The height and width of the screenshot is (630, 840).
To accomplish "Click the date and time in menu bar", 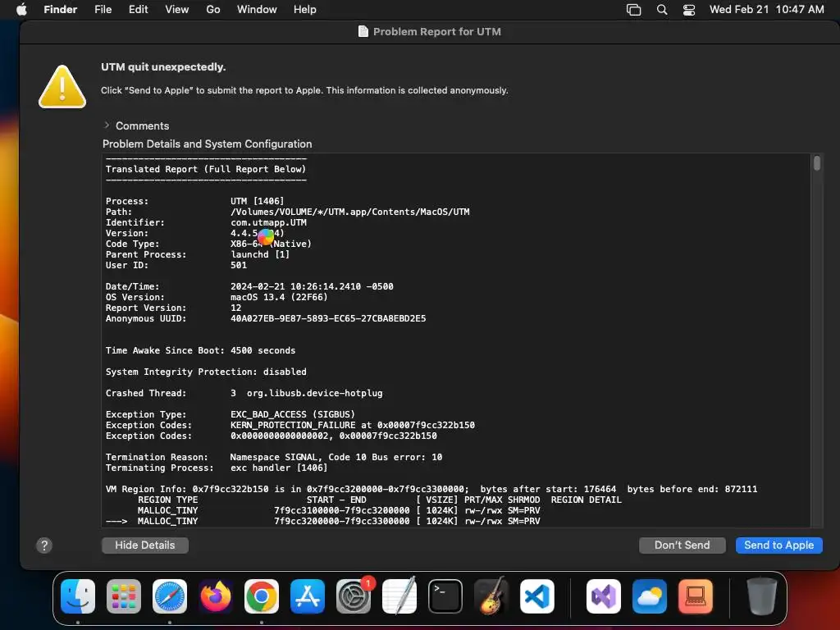I will tap(767, 10).
